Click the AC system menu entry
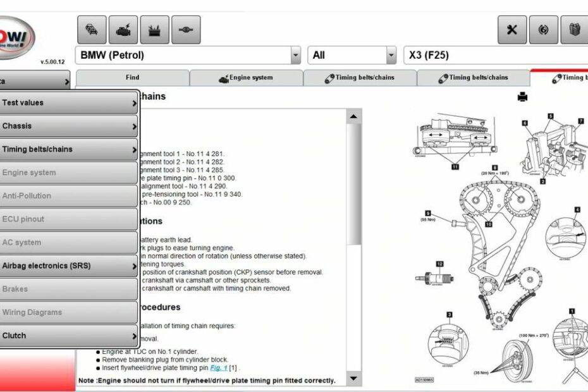 point(69,242)
